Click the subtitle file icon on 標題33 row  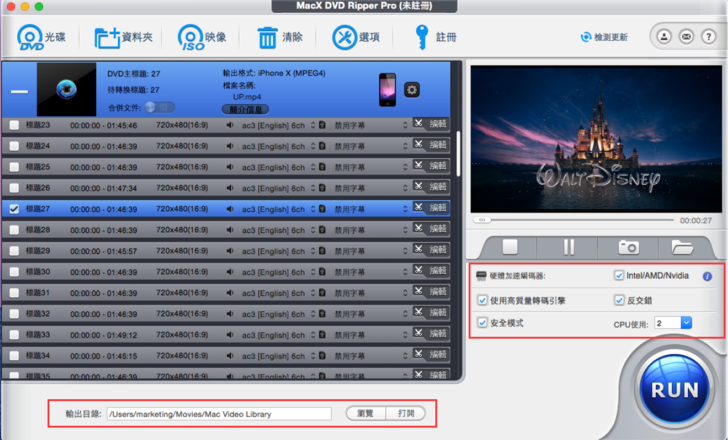tap(322, 335)
